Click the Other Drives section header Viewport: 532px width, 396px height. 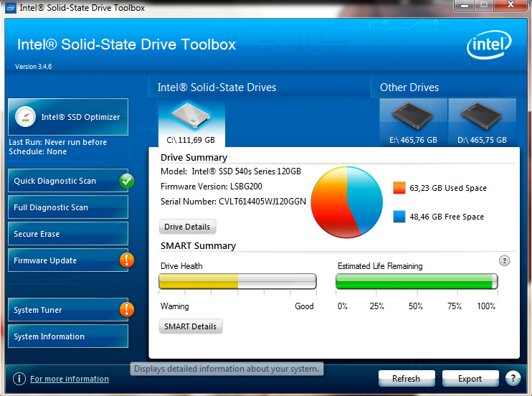[x=409, y=88]
